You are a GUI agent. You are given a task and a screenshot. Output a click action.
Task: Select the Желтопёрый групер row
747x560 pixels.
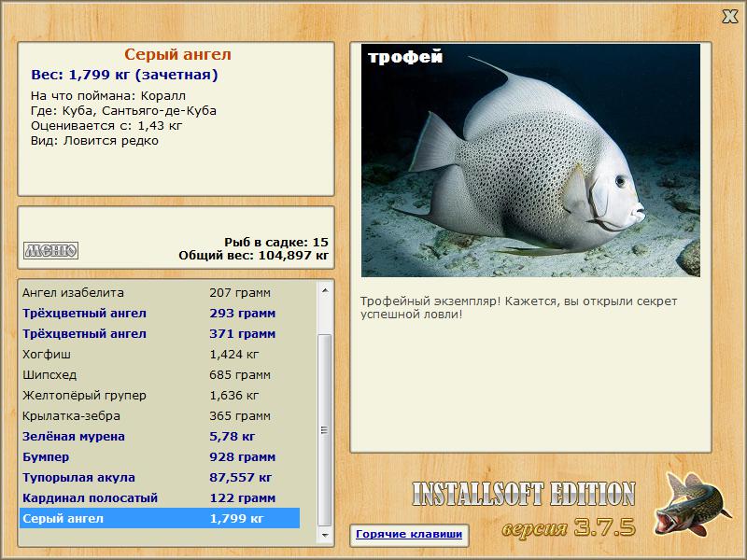pos(160,395)
